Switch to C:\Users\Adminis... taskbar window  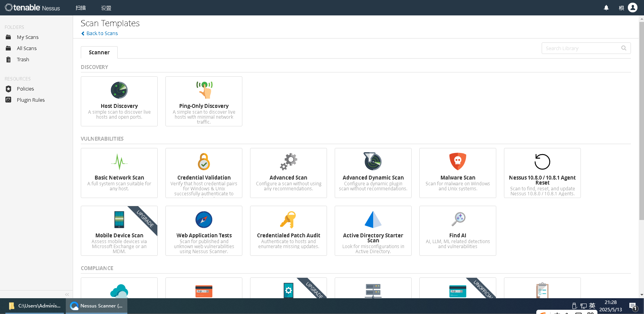click(x=35, y=306)
